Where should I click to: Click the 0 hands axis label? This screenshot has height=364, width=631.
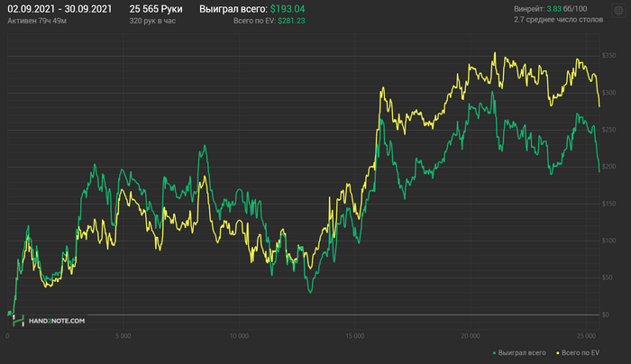pyautogui.click(x=7, y=336)
